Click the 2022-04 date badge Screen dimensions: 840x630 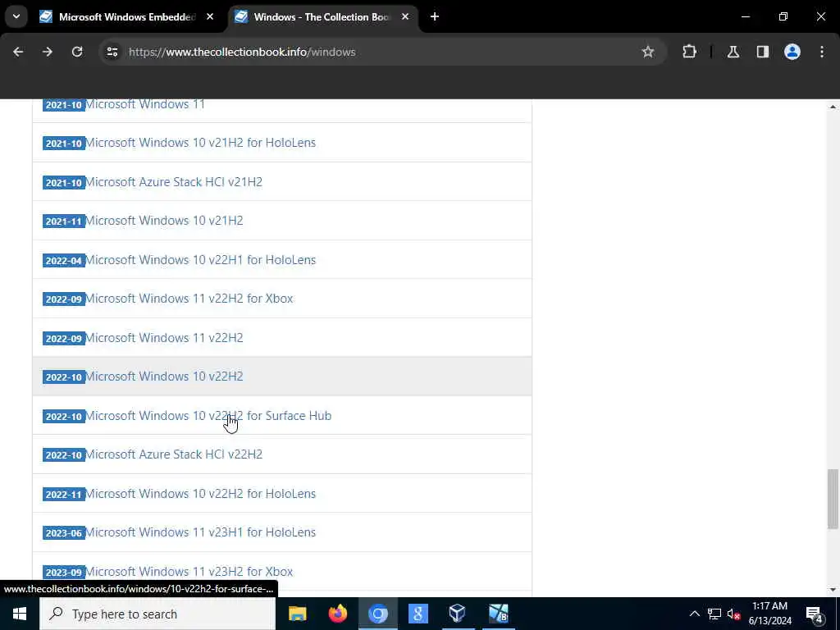[64, 261]
